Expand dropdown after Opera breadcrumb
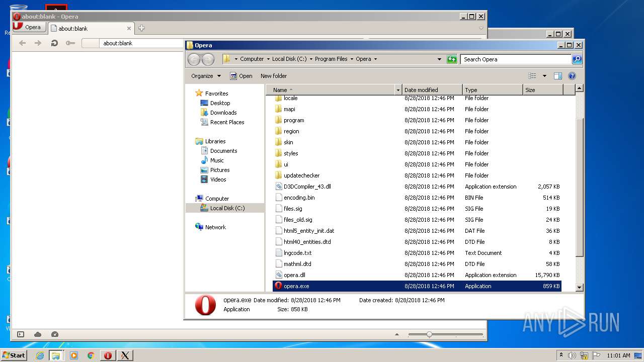Screen dimensions: 644x362 point(375,59)
